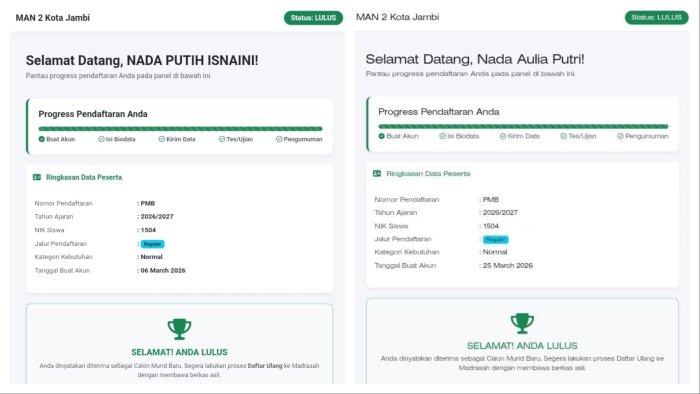
Task: Click Isi Biodata check icon in right panel
Action: click(442, 136)
